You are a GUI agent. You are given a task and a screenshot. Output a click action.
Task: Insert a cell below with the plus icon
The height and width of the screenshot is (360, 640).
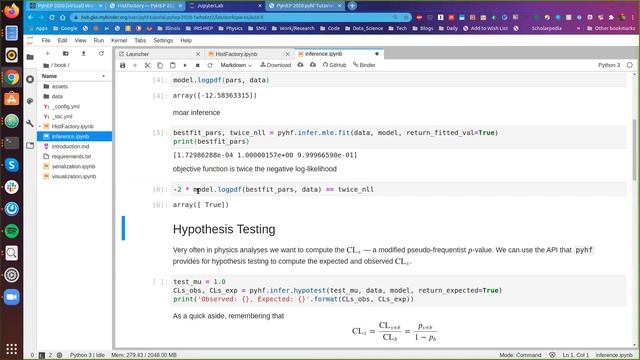[135, 65]
